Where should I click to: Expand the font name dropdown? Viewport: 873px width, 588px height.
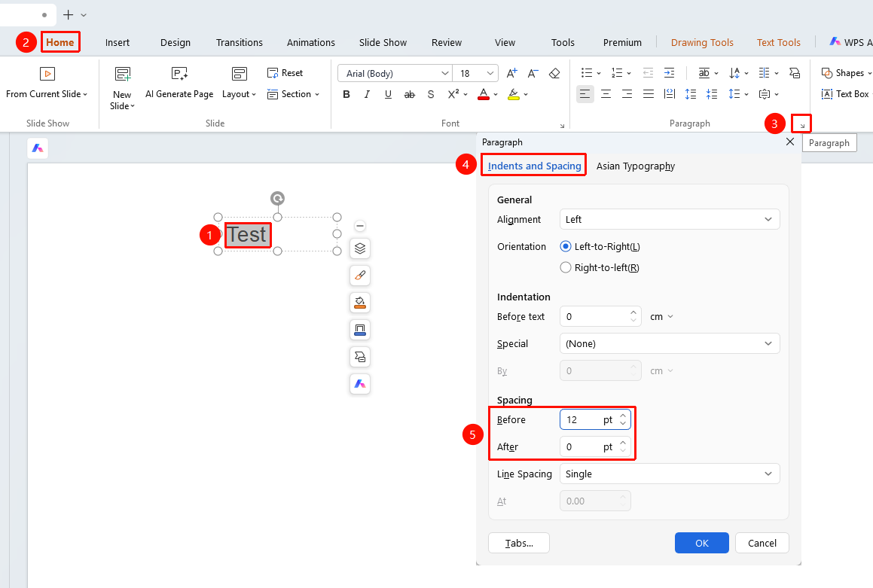tap(445, 74)
